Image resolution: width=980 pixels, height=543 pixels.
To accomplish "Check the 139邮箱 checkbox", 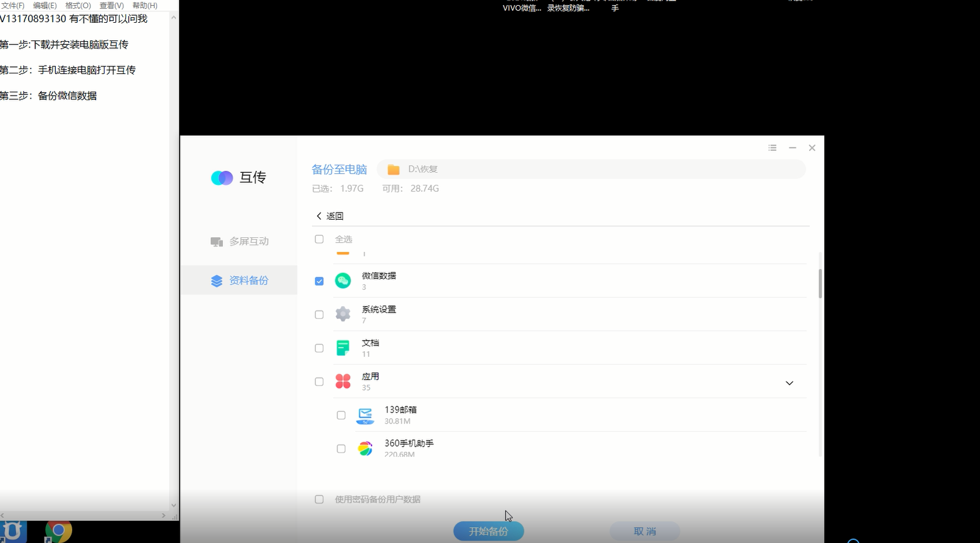I will 341,415.
